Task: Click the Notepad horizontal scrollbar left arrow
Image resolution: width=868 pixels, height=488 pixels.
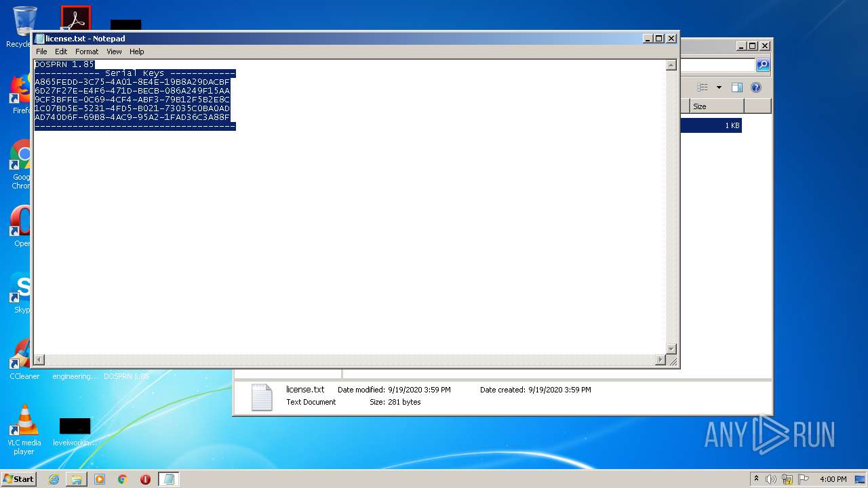Action: click(39, 360)
